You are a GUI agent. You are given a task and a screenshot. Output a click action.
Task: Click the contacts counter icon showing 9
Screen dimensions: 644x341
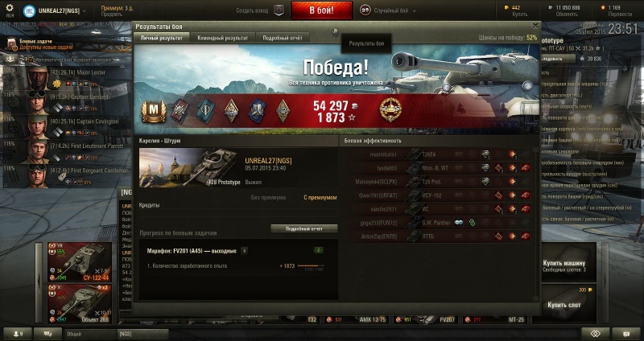point(16,334)
